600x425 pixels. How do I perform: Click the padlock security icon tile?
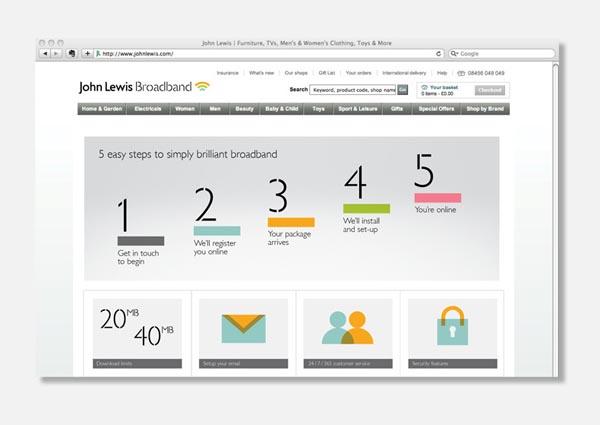pyautogui.click(x=452, y=326)
